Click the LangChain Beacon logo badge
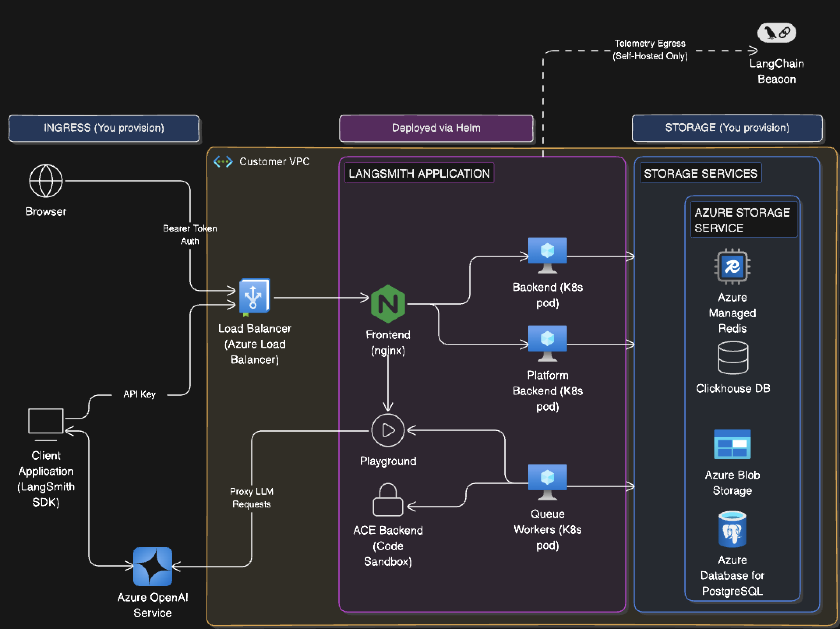Viewport: 840px width, 629px height. pyautogui.click(x=776, y=33)
